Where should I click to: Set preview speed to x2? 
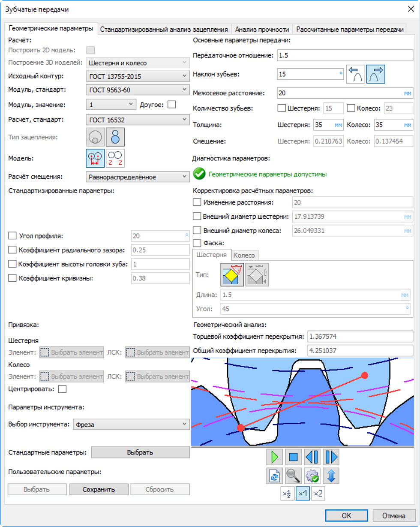tap(318, 494)
